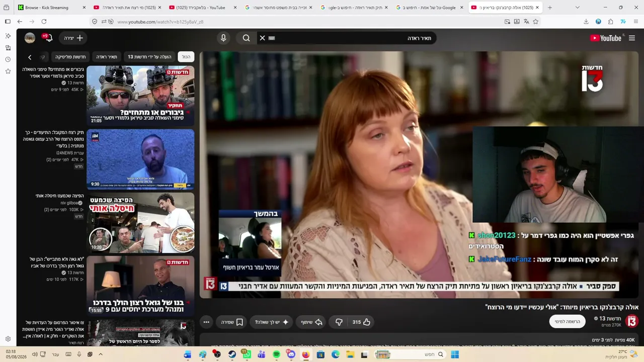
Task: Open a new browser tab
Action: click(x=549, y=8)
